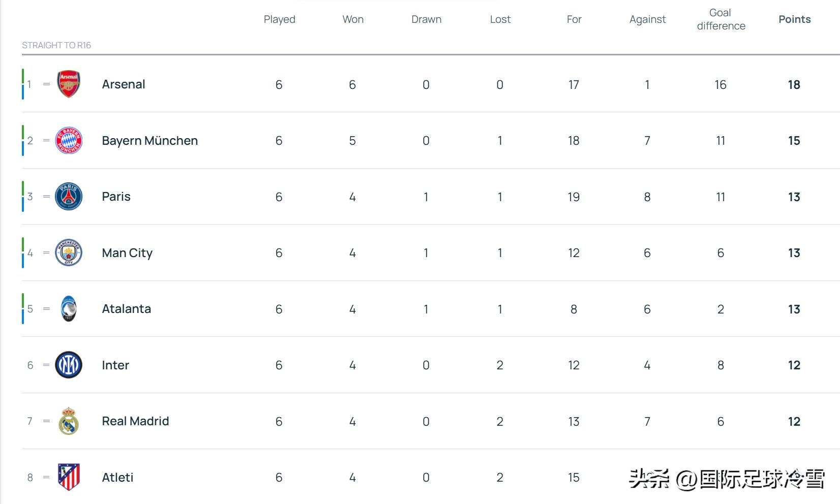Click the Played column header

click(279, 19)
